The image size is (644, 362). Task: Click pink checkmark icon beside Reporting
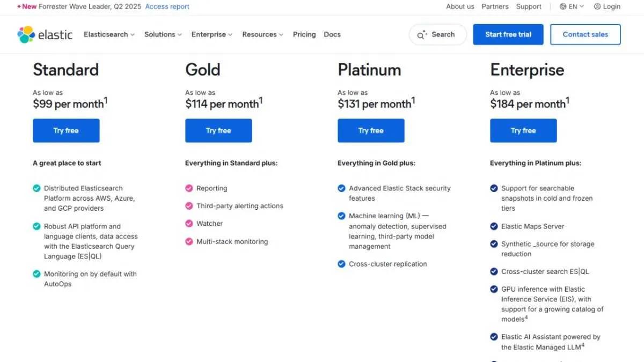189,188
